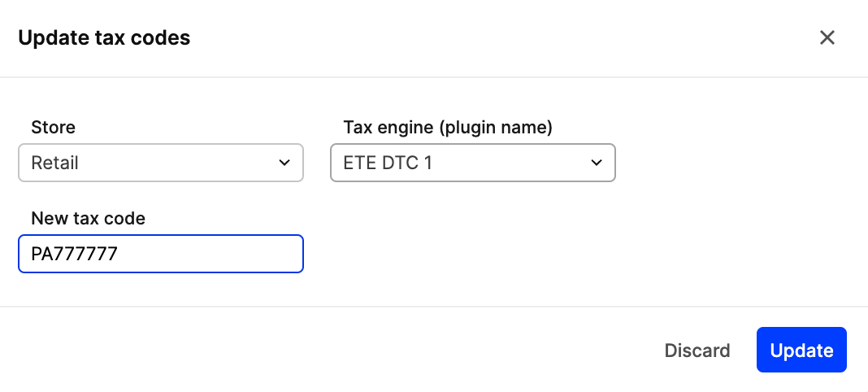Confirm the new tax code with Update
Image resolution: width=868 pixels, height=392 pixels.
pyautogui.click(x=801, y=351)
